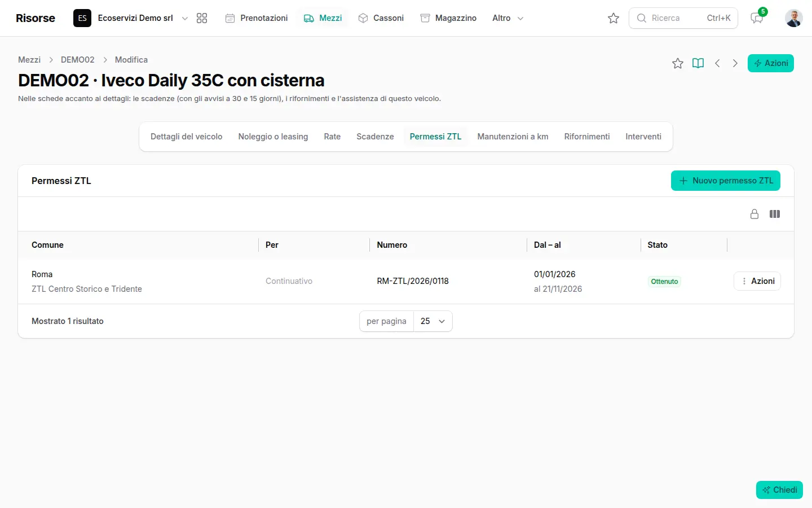Sort by the Stato column header
This screenshot has width=812, height=508.
(657, 245)
